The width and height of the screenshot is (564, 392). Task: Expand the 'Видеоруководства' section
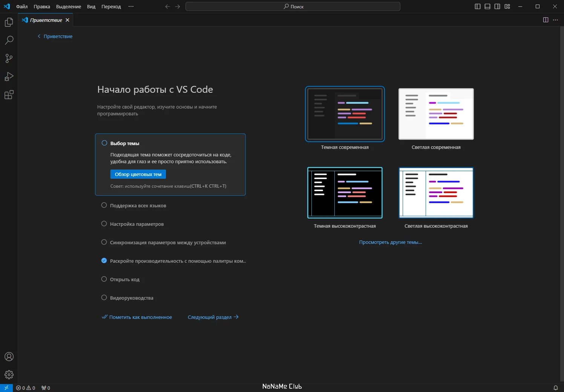click(132, 298)
